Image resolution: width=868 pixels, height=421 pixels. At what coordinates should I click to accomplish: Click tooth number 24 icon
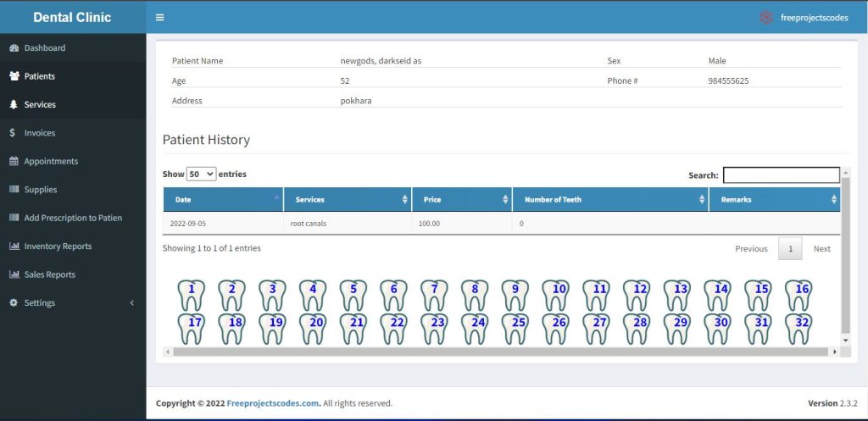476,329
